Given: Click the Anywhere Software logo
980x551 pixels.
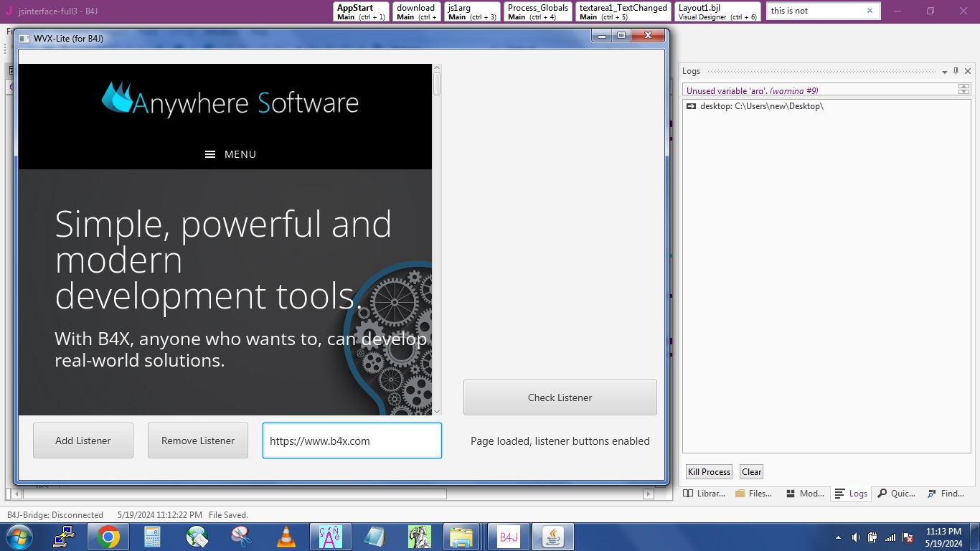Looking at the screenshot, I should (230, 100).
